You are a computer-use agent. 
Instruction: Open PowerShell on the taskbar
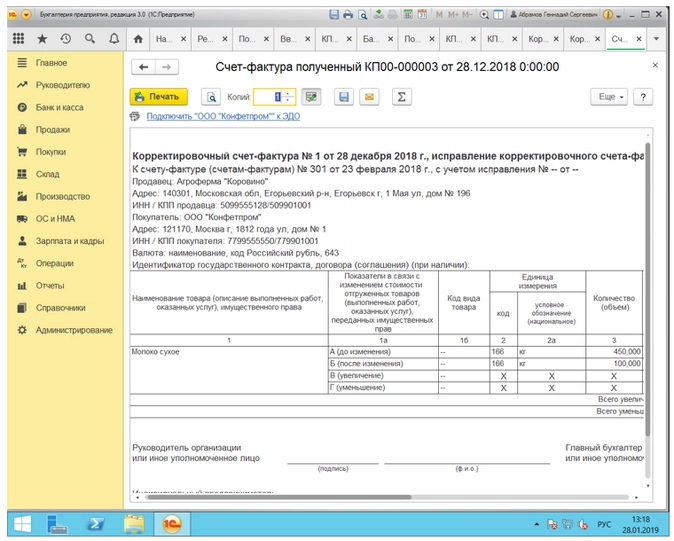point(96,524)
